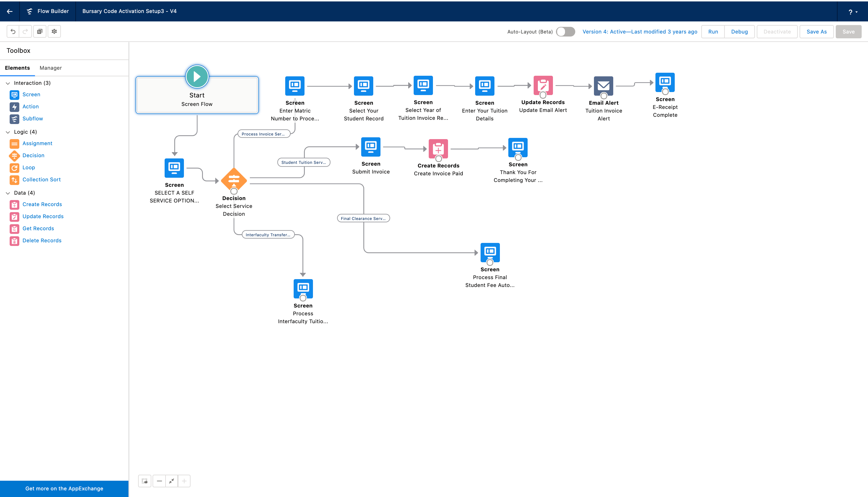
Task: Click the Start play node on canvas
Action: point(197,76)
